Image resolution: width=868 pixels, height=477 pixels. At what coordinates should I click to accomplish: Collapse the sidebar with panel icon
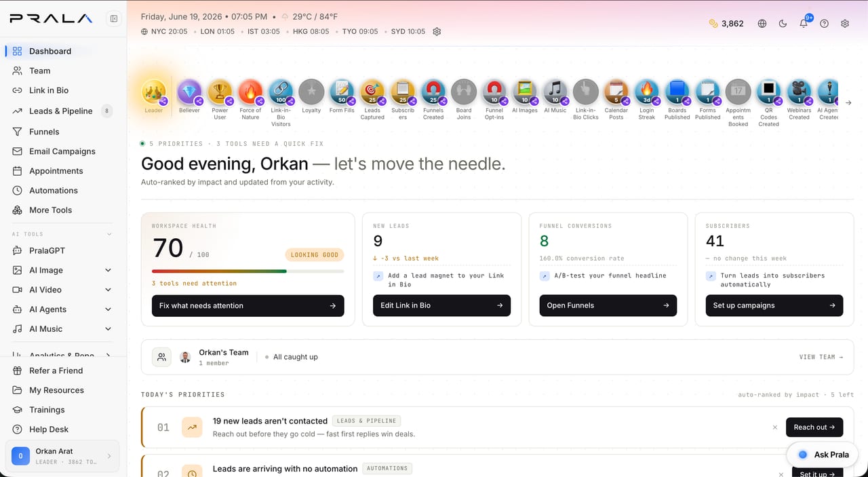coord(114,19)
